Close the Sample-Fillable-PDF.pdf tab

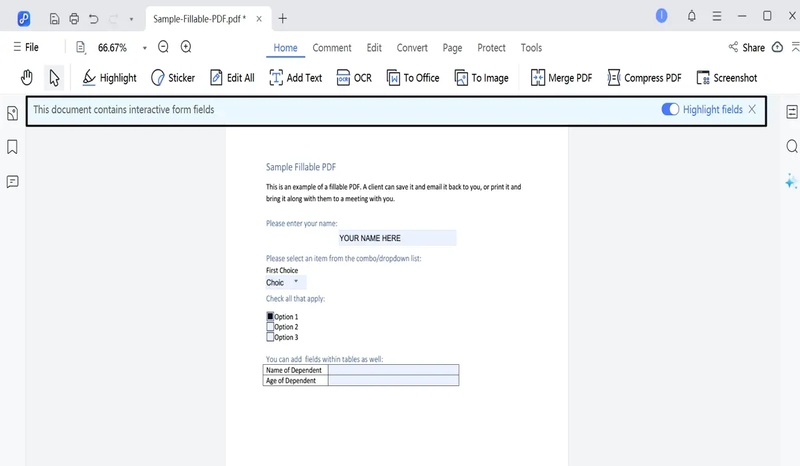pos(259,19)
